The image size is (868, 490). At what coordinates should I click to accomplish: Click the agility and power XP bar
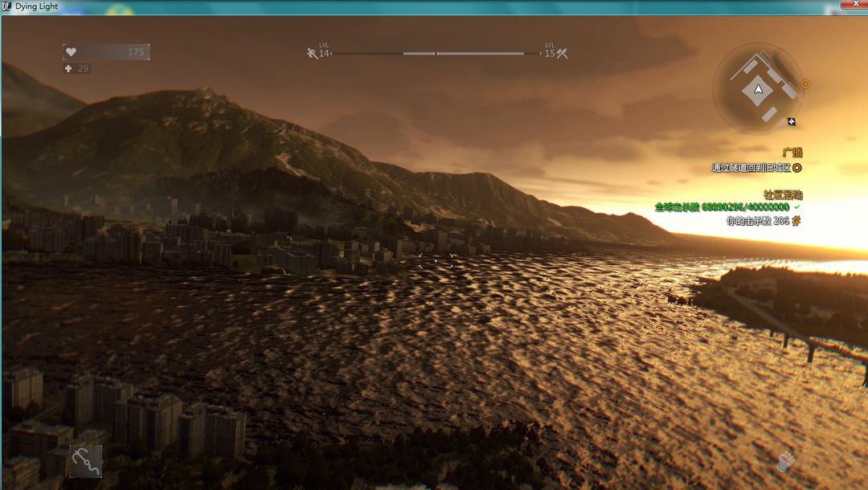tap(436, 54)
